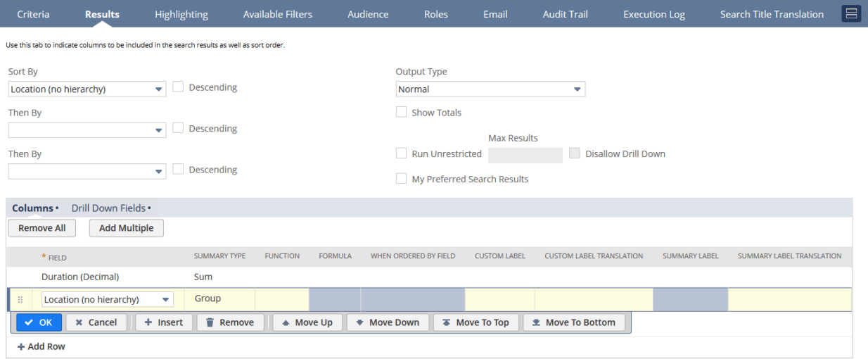Cancel the row edit
868x359 pixels.
click(96, 322)
